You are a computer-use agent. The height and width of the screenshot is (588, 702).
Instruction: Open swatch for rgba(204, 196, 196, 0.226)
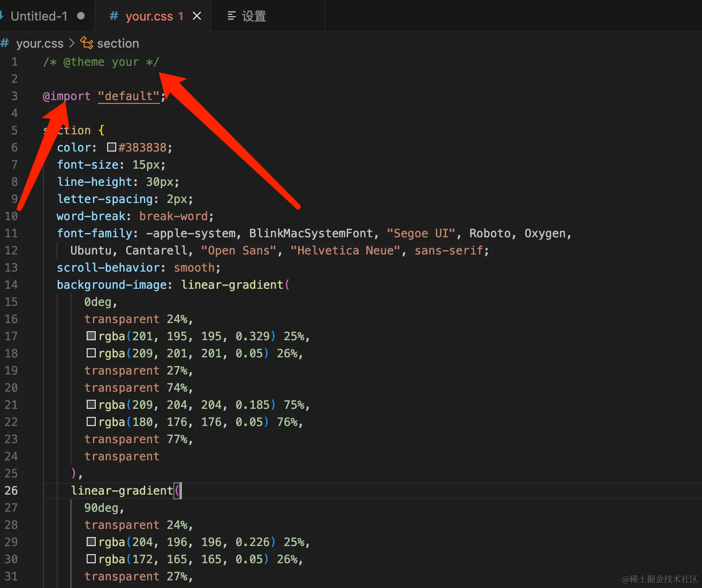[91, 542]
